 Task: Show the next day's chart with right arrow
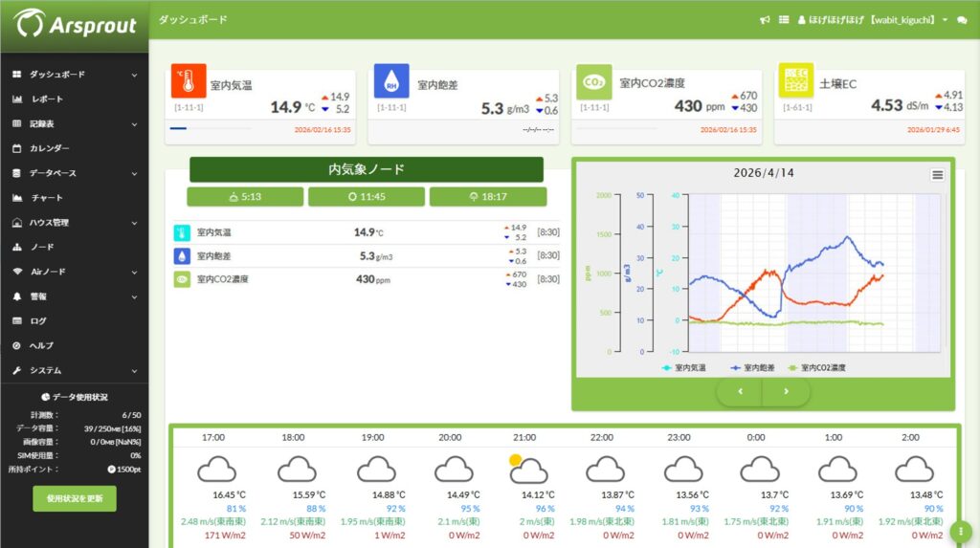tap(787, 391)
